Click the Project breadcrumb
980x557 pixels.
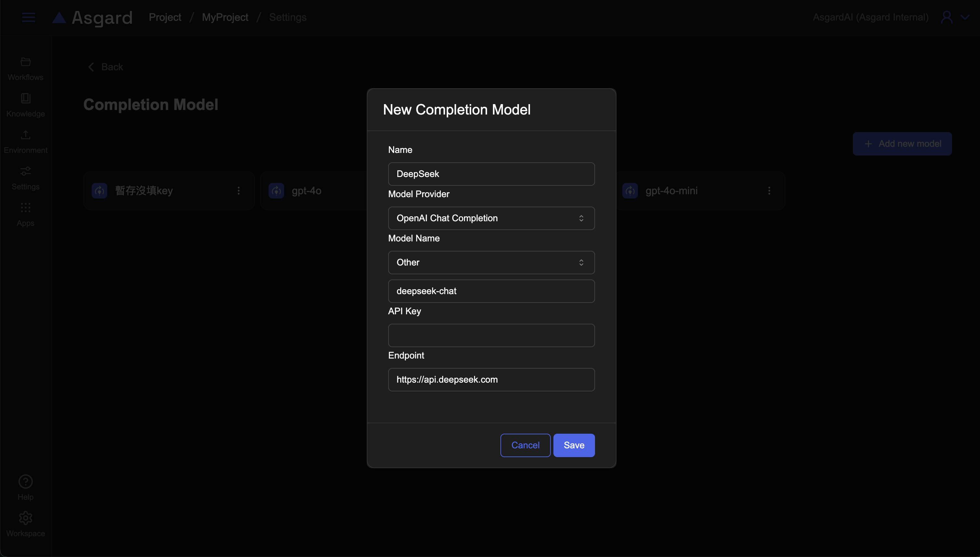(x=165, y=17)
